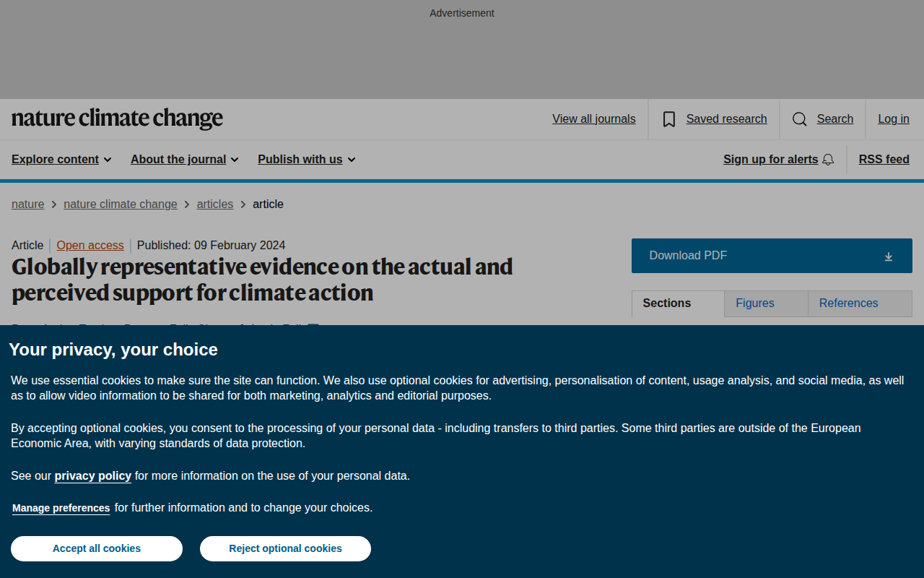Click the download arrow icon on PDF button
924x578 pixels.
click(x=889, y=256)
